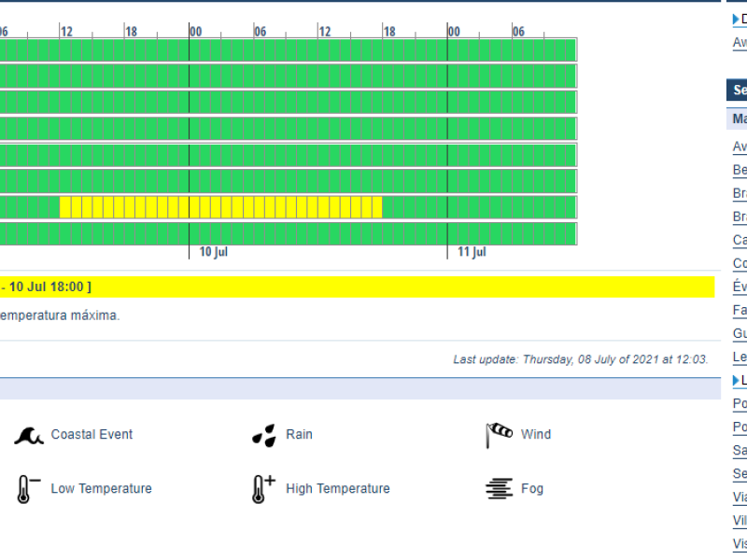
Task: Click the '10 Jul' date marker
Action: tap(214, 252)
